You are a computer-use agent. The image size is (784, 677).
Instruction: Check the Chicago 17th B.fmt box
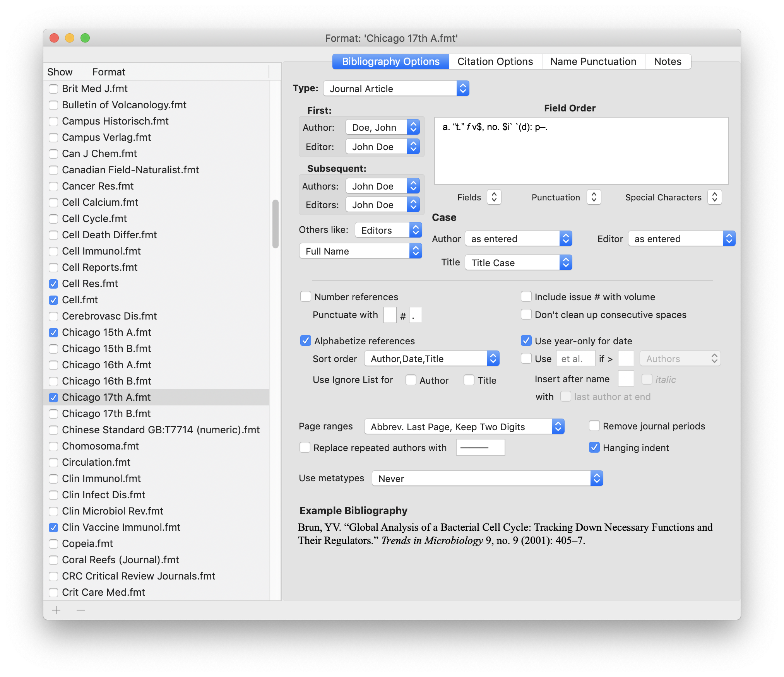[x=54, y=414]
